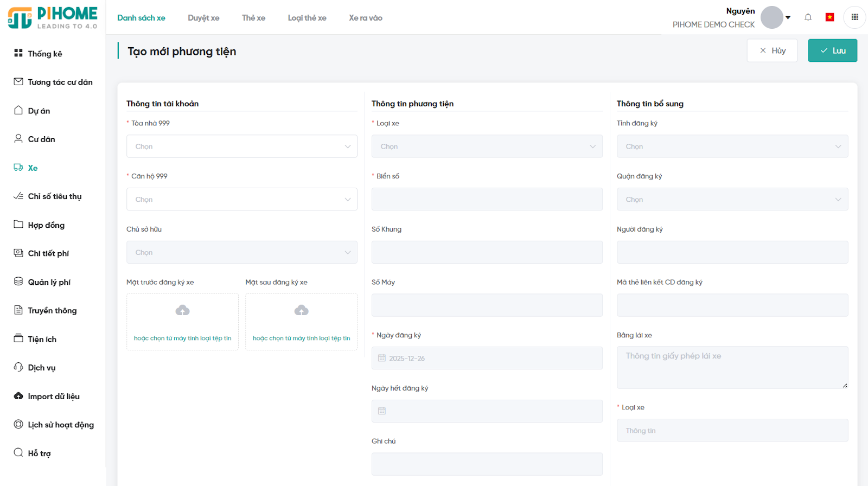
Task: Switch to the Duyệt xe tab
Action: (203, 18)
